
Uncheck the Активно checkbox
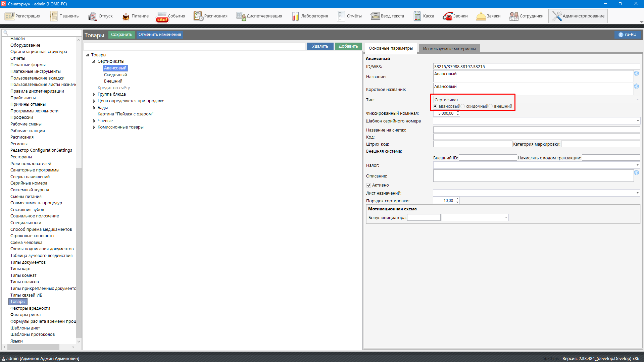pyautogui.click(x=368, y=185)
